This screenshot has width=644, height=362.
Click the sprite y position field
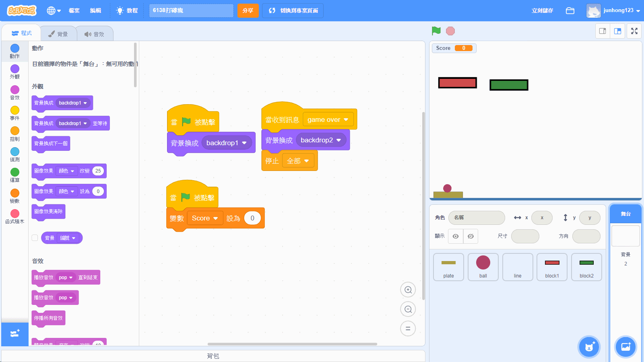pos(590,218)
